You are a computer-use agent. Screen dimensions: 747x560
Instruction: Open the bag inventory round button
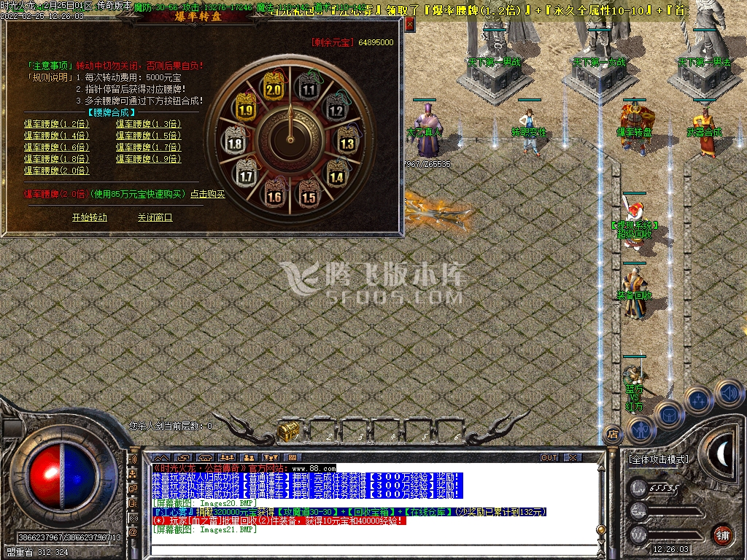670,414
